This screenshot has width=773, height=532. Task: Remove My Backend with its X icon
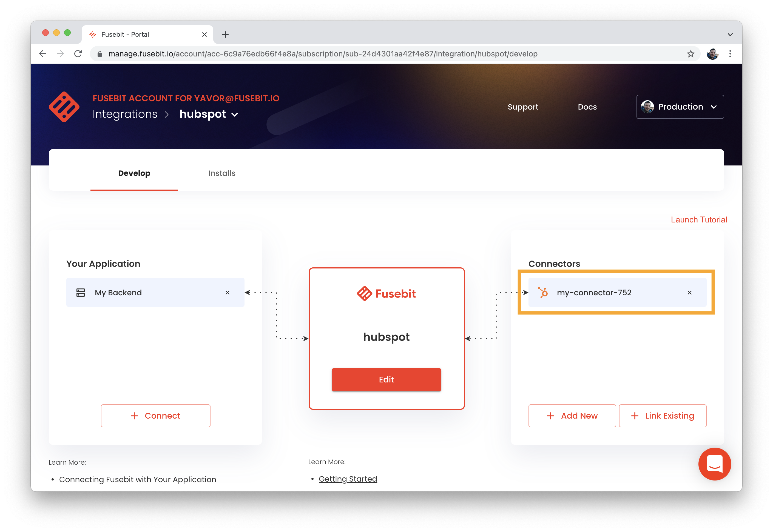(228, 293)
